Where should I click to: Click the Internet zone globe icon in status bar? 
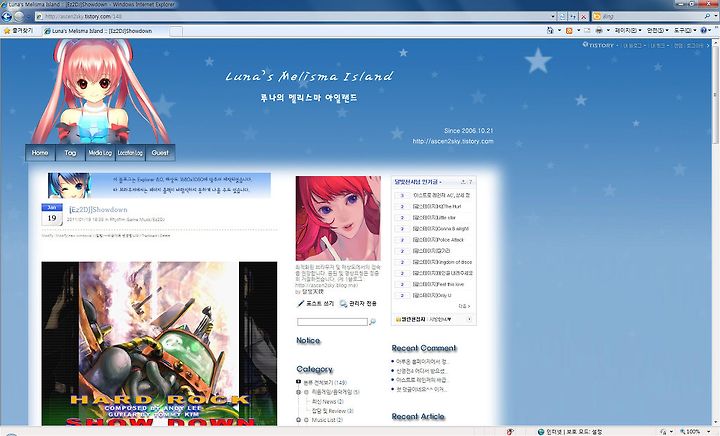[541, 432]
